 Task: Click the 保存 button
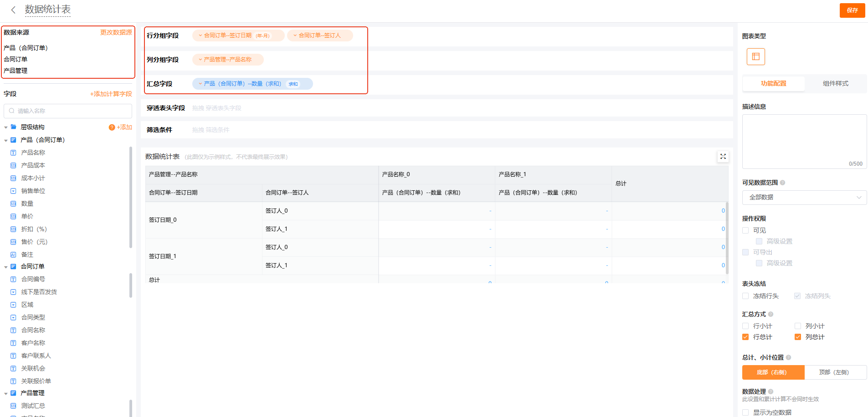(852, 10)
